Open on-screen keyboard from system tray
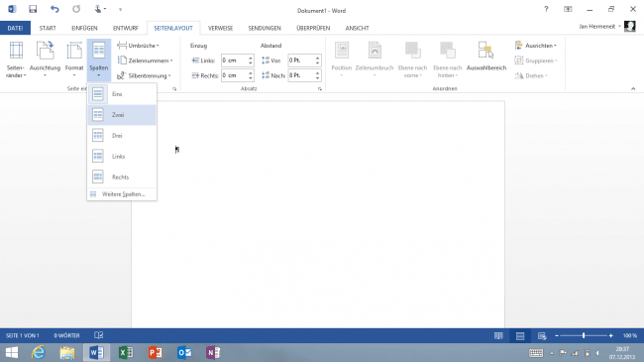The image size is (644, 362). [536, 352]
